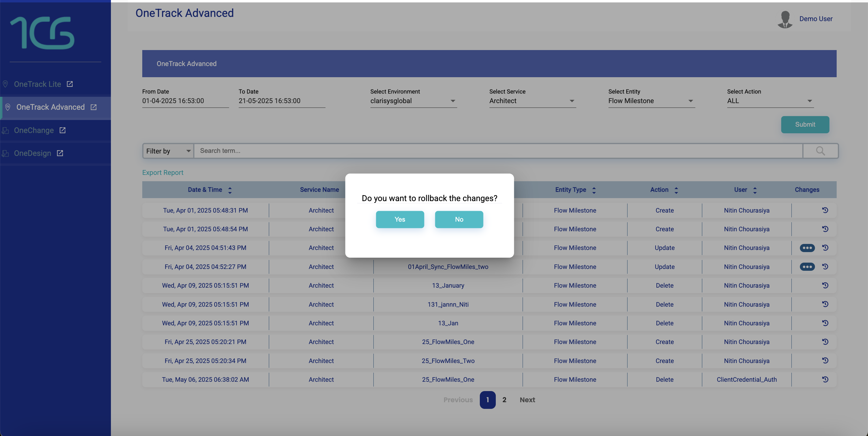Image resolution: width=868 pixels, height=436 pixels.
Task: Open OneDesign external link icon
Action: coord(60,153)
